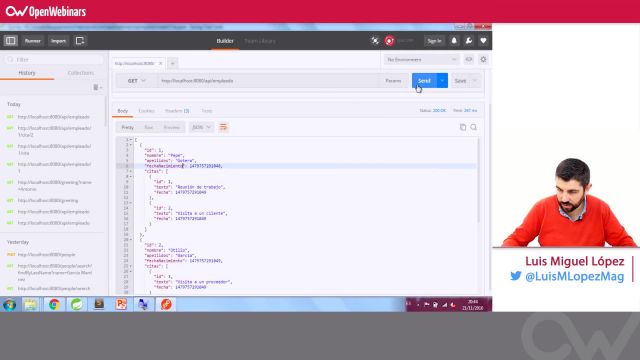The width and height of the screenshot is (640, 360).
Task: Open Chrome from the taskbar
Action: click(x=54, y=304)
